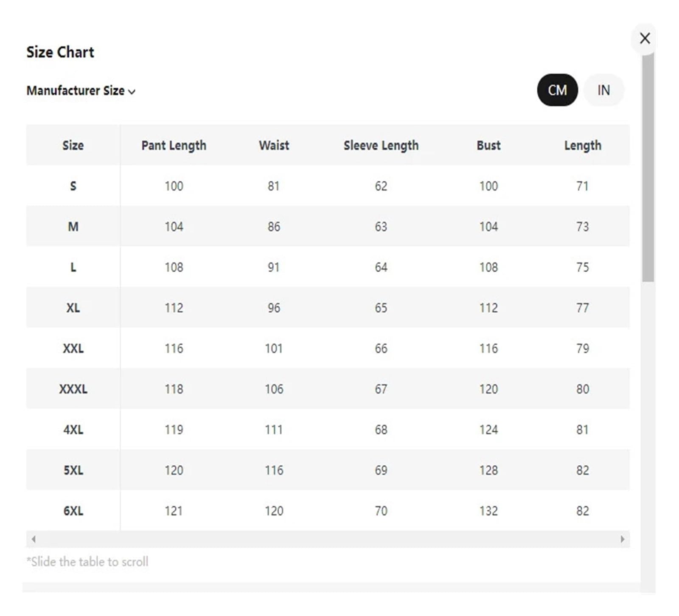Select the XXXL size row label
This screenshot has width=679, height=616.
[73, 389]
